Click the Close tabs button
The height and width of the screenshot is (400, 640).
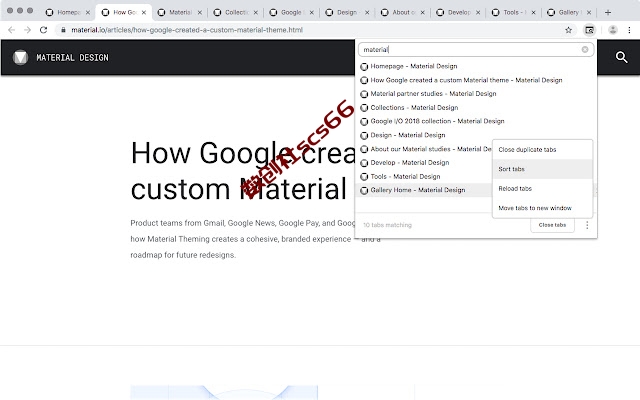pyautogui.click(x=552, y=225)
